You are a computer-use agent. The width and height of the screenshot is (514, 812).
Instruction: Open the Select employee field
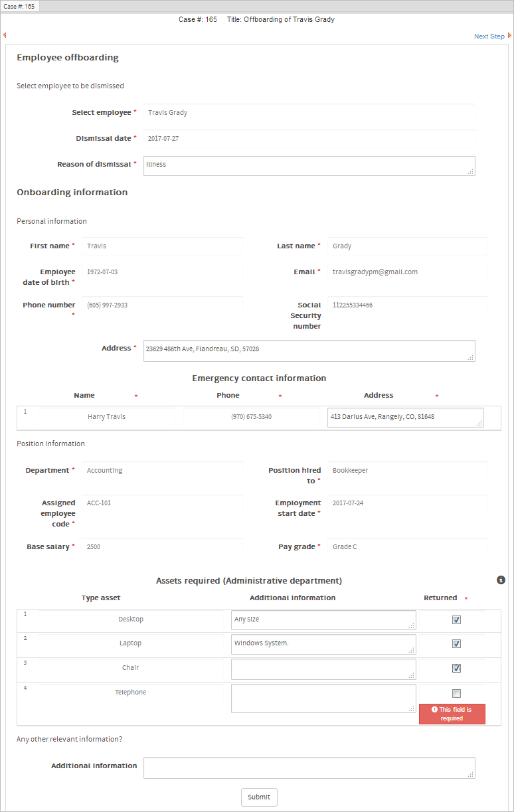(x=309, y=113)
